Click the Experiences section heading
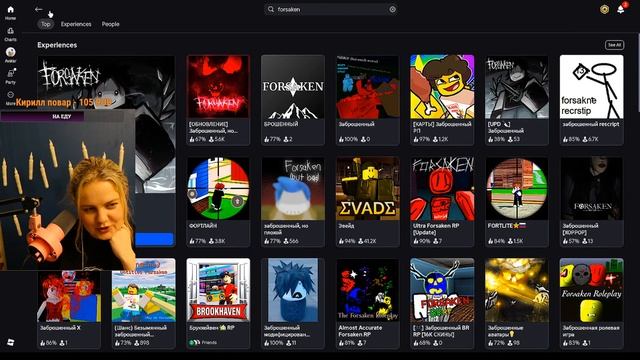The width and height of the screenshot is (640, 360). [57, 45]
